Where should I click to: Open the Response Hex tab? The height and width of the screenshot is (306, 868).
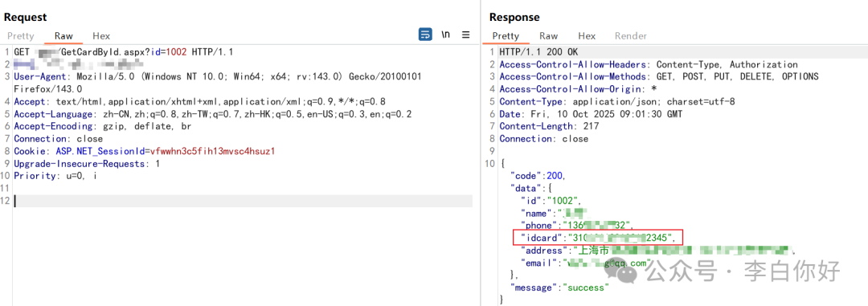pyautogui.click(x=587, y=36)
